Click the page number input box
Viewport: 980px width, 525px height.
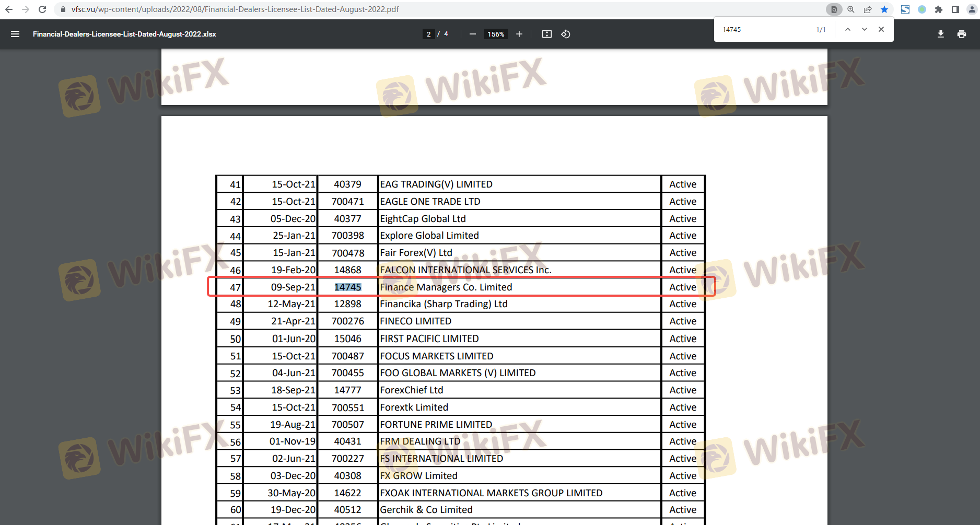(428, 34)
